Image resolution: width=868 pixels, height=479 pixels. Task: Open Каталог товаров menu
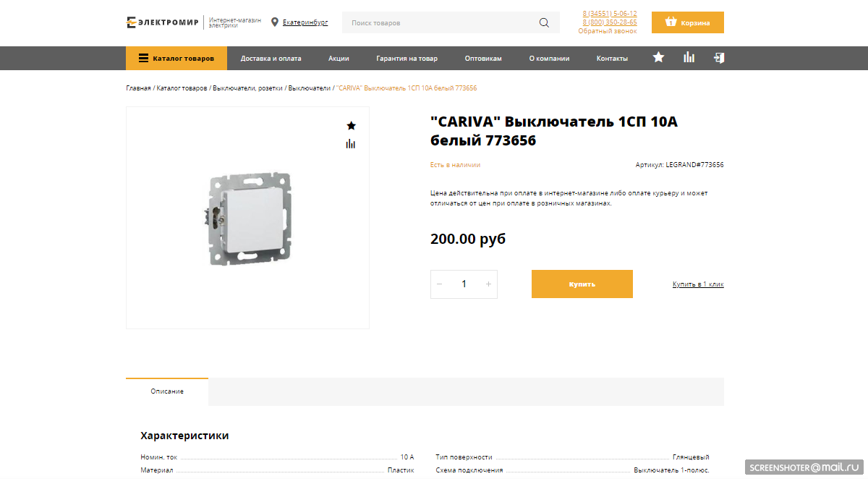[x=176, y=58]
